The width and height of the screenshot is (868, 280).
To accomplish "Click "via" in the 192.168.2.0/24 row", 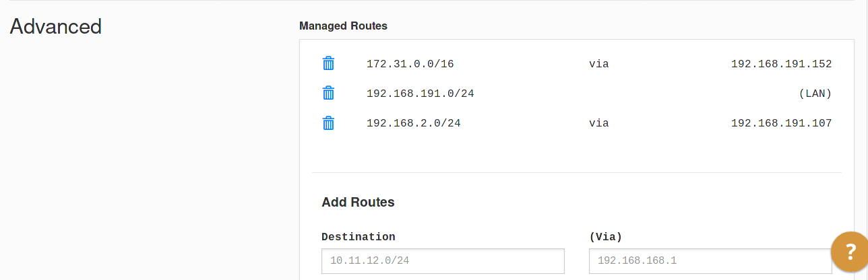I will click(x=598, y=124).
